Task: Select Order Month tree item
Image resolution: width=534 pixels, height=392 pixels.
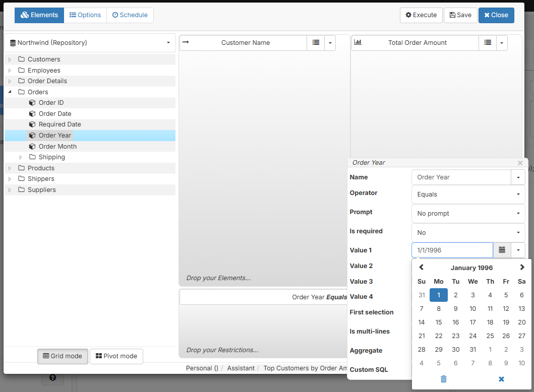Action: tap(57, 147)
